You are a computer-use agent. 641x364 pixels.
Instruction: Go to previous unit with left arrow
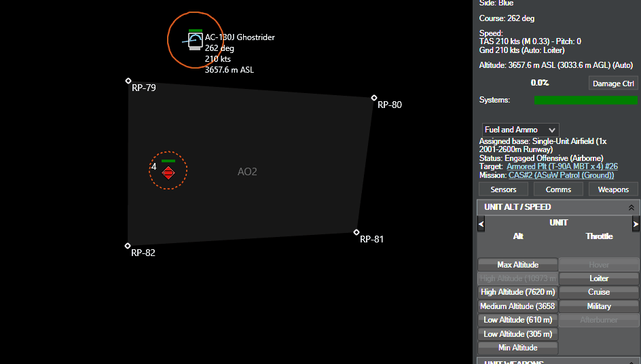coord(481,223)
